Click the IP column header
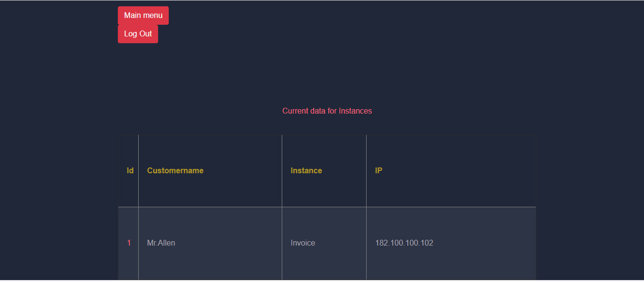 click(x=378, y=170)
